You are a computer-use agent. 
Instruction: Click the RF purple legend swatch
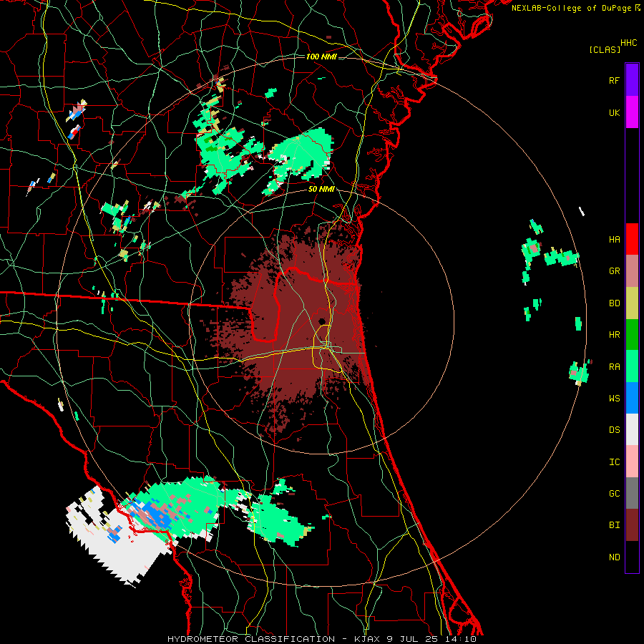632,80
